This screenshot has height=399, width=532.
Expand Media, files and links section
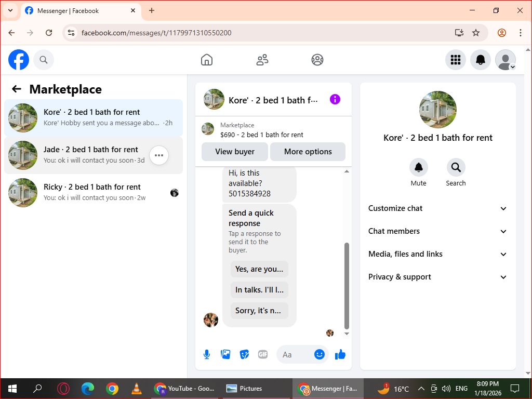pos(437,254)
